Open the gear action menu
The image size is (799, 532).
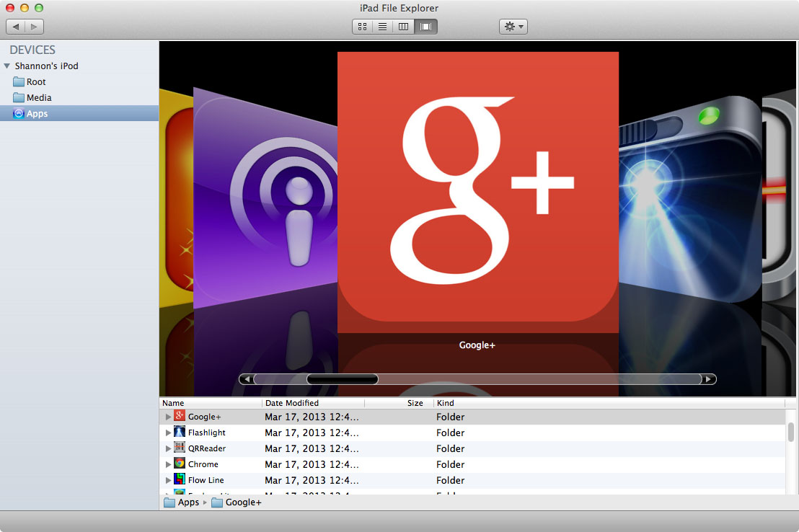click(513, 27)
